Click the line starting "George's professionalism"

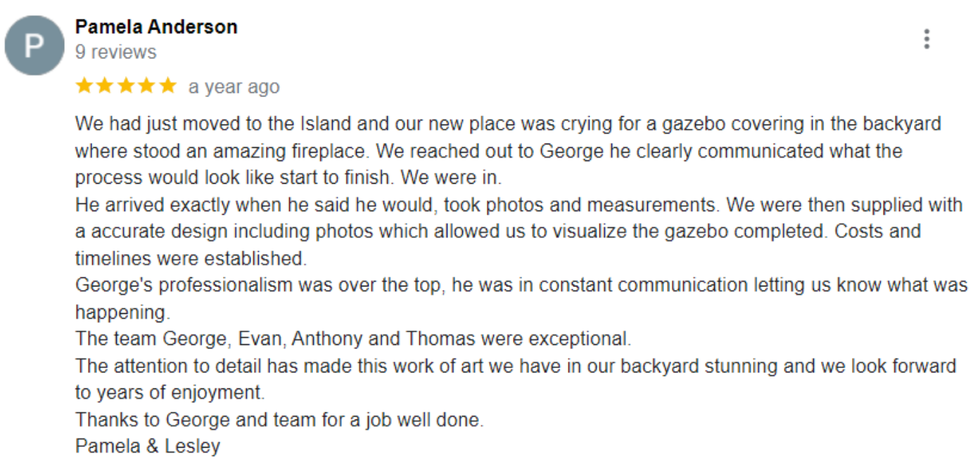[x=521, y=285]
